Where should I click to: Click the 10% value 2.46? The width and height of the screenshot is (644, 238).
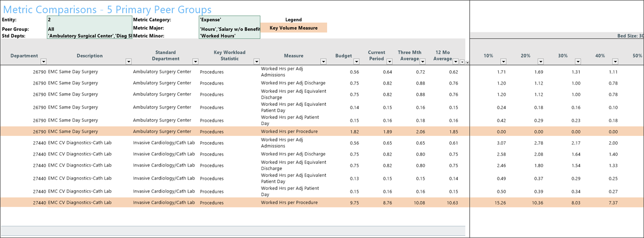click(x=502, y=165)
